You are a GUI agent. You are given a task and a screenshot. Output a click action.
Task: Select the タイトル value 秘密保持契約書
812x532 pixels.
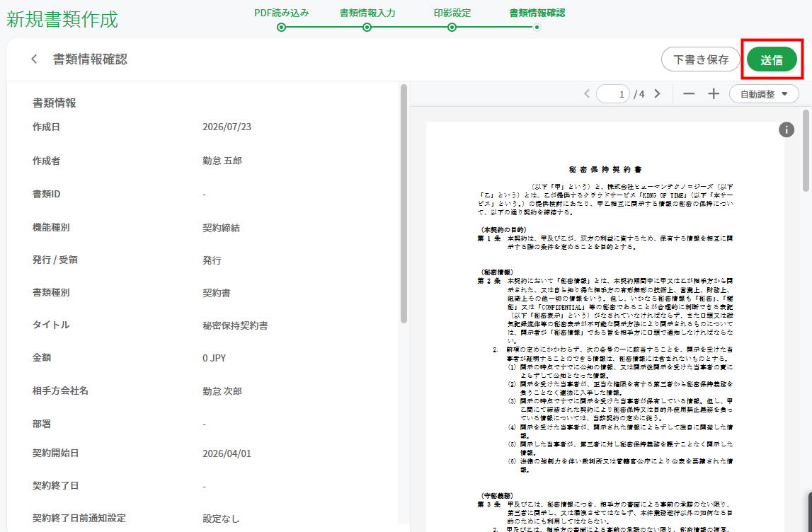pyautogui.click(x=235, y=325)
